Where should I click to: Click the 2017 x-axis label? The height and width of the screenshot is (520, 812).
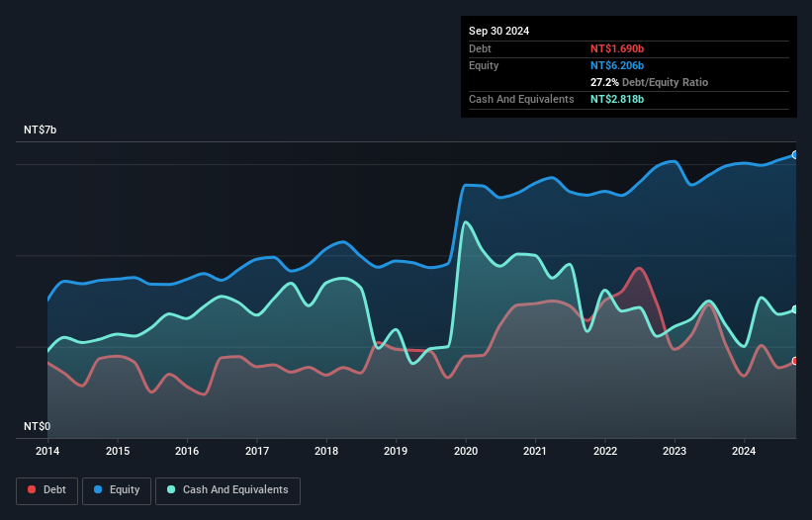[x=257, y=451]
